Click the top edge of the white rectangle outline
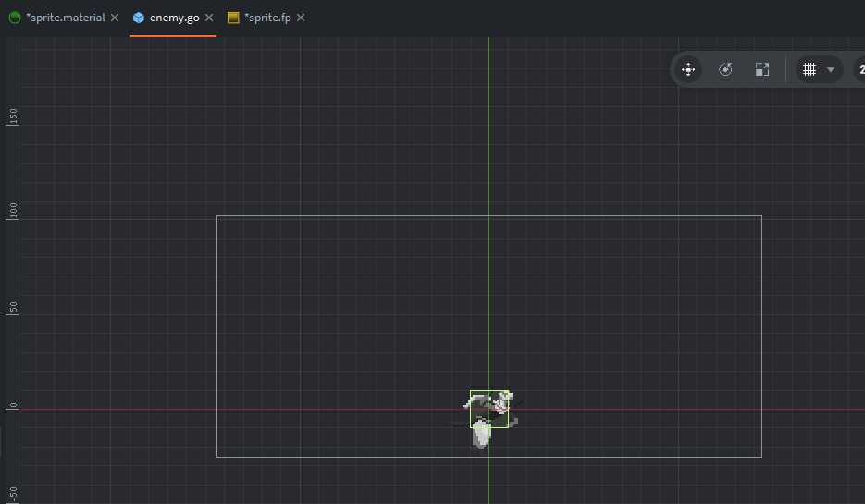This screenshot has width=865, height=504. [370, 216]
